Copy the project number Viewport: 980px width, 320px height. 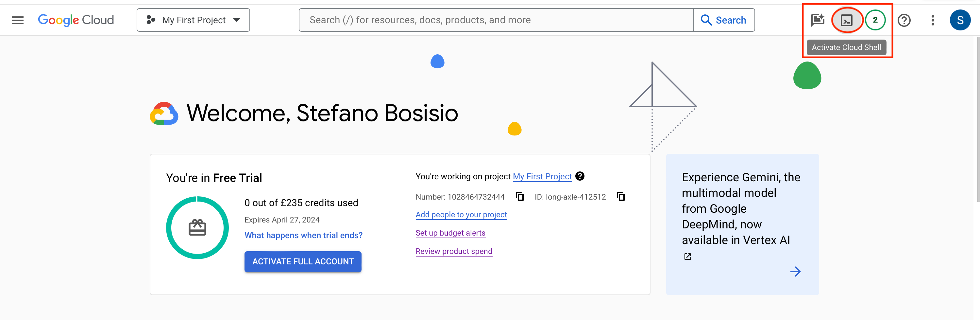point(520,197)
